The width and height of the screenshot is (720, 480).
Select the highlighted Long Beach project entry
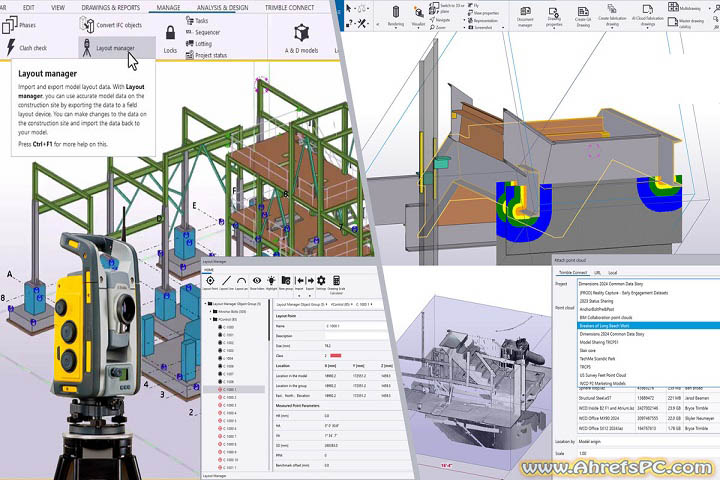click(648, 326)
